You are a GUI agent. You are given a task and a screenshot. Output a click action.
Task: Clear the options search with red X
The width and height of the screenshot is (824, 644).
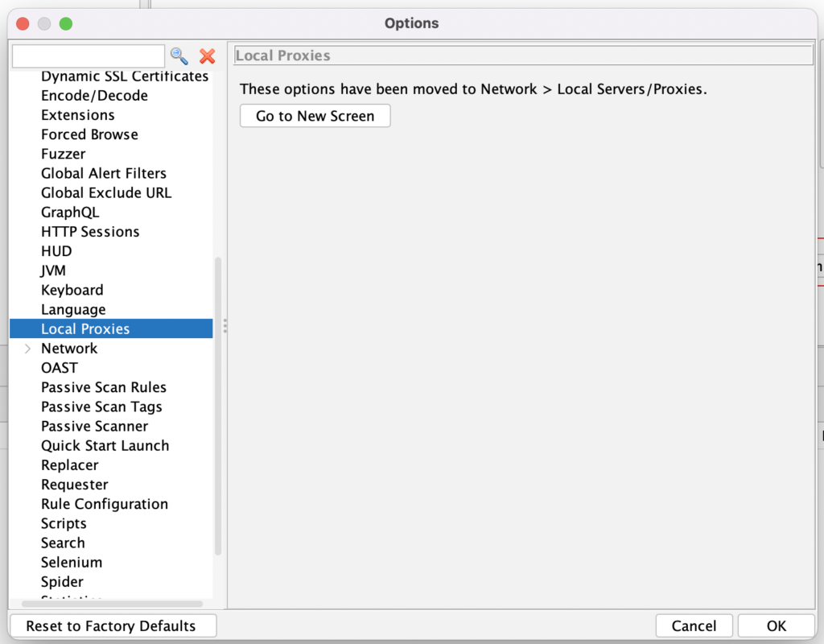[208, 56]
